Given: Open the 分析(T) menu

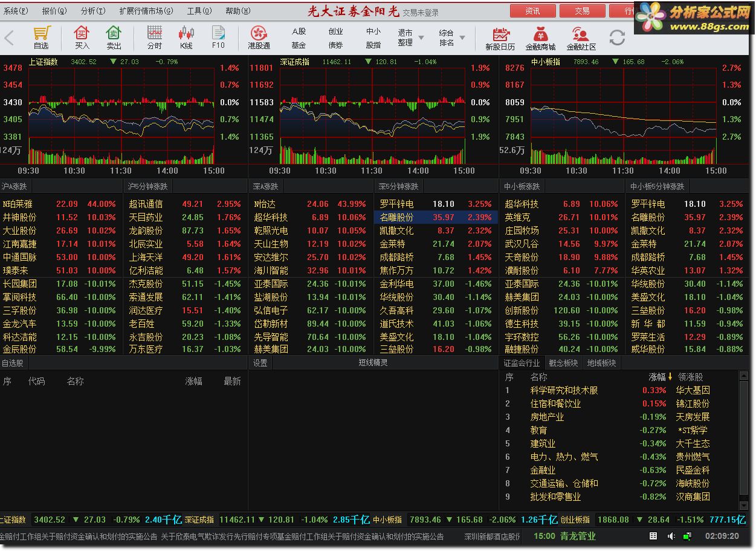Looking at the screenshot, I should coord(92,11).
